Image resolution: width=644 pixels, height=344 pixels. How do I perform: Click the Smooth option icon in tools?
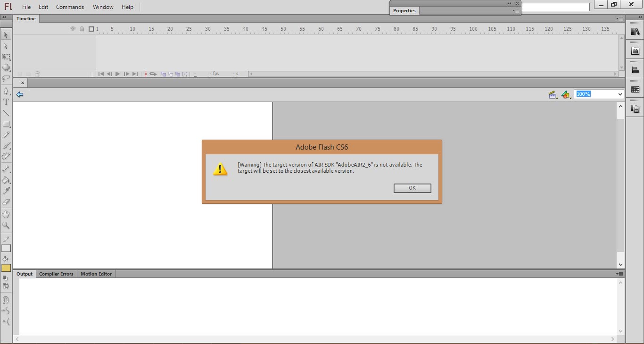[6, 310]
